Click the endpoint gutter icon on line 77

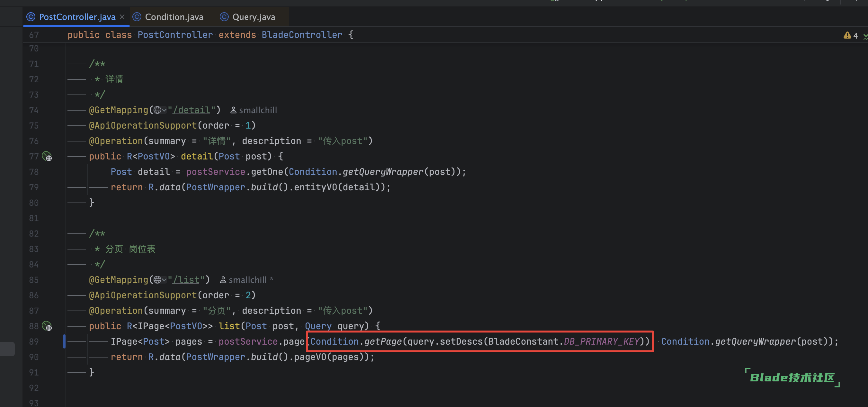pyautogui.click(x=47, y=157)
